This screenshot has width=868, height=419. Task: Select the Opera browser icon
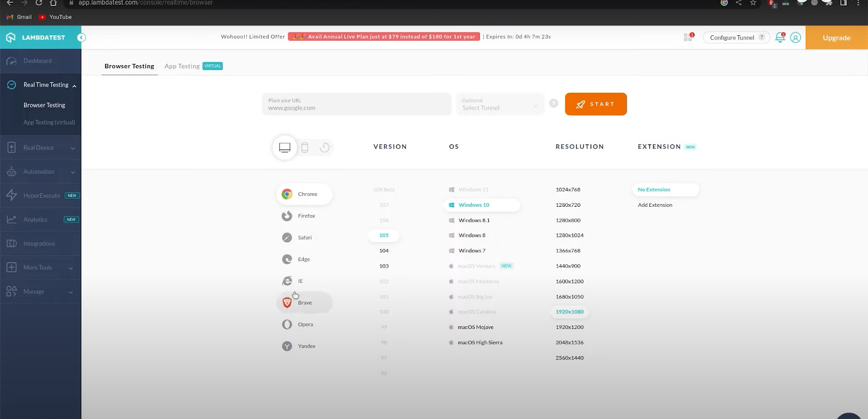pyautogui.click(x=287, y=325)
